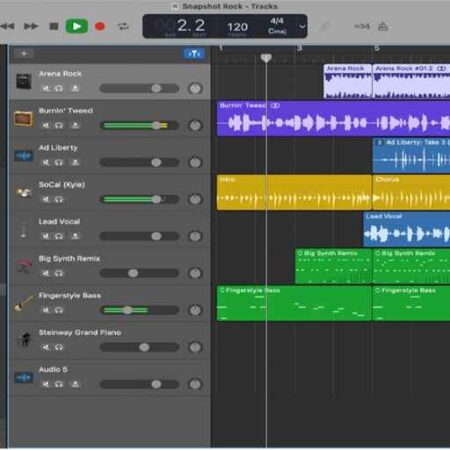The height and width of the screenshot is (450, 450).
Task: Enable input monitoring on Arena Rock track
Action: tap(75, 88)
